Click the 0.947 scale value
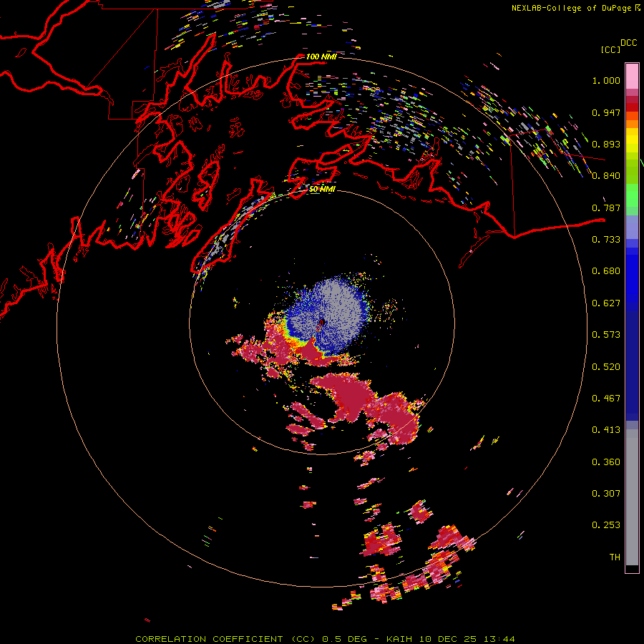The width and height of the screenshot is (644, 644). pos(606,112)
